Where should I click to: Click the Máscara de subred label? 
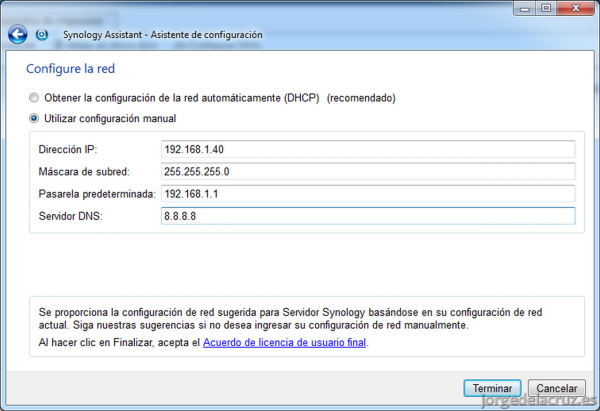click(x=84, y=171)
